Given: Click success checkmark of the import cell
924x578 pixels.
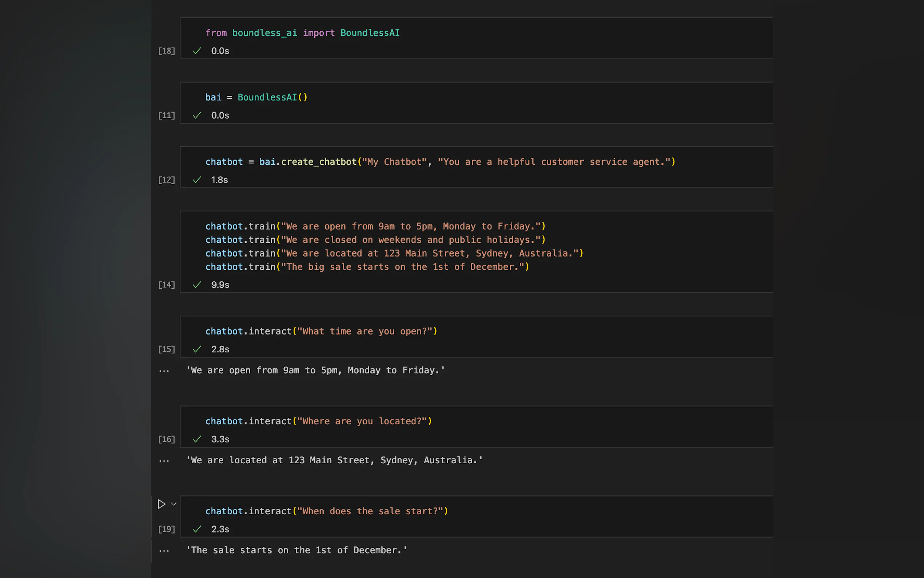Looking at the screenshot, I should click(x=197, y=51).
